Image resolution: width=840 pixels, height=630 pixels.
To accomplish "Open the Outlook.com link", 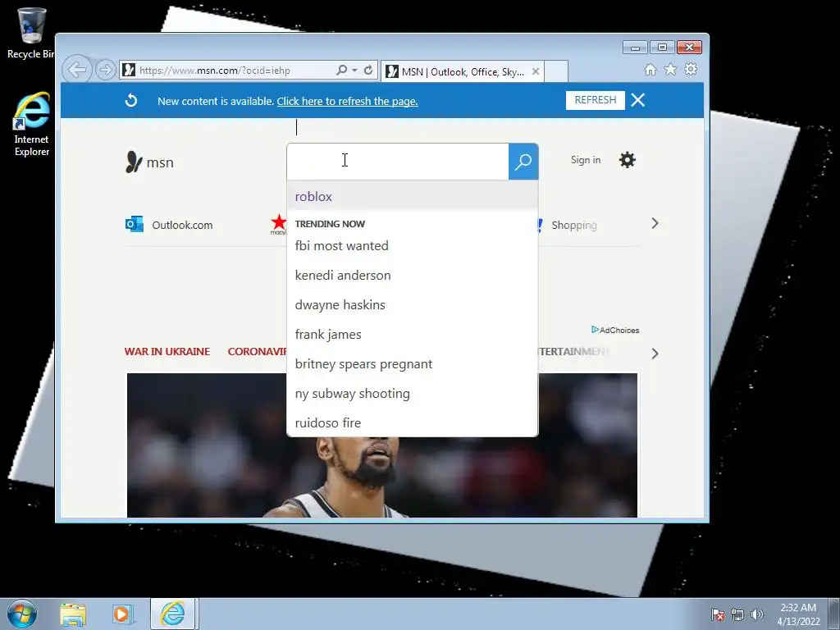I will 182,225.
